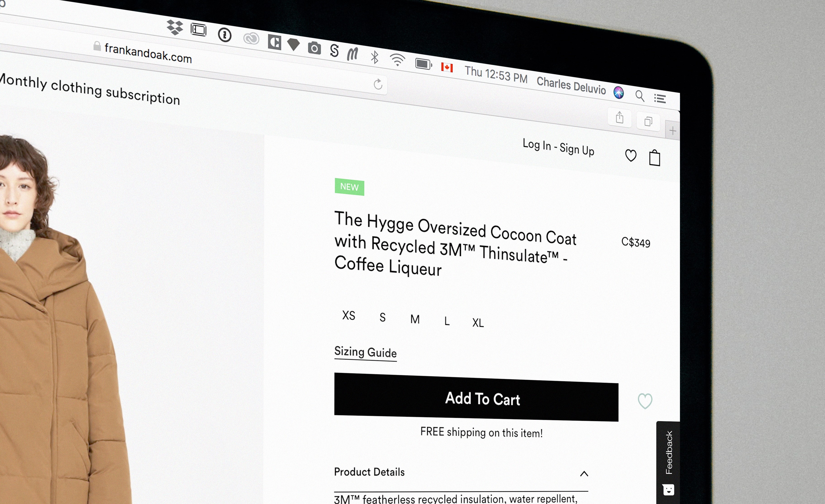
Task: Click the Hygge Oversized Cocoon Coat title
Action: click(455, 244)
